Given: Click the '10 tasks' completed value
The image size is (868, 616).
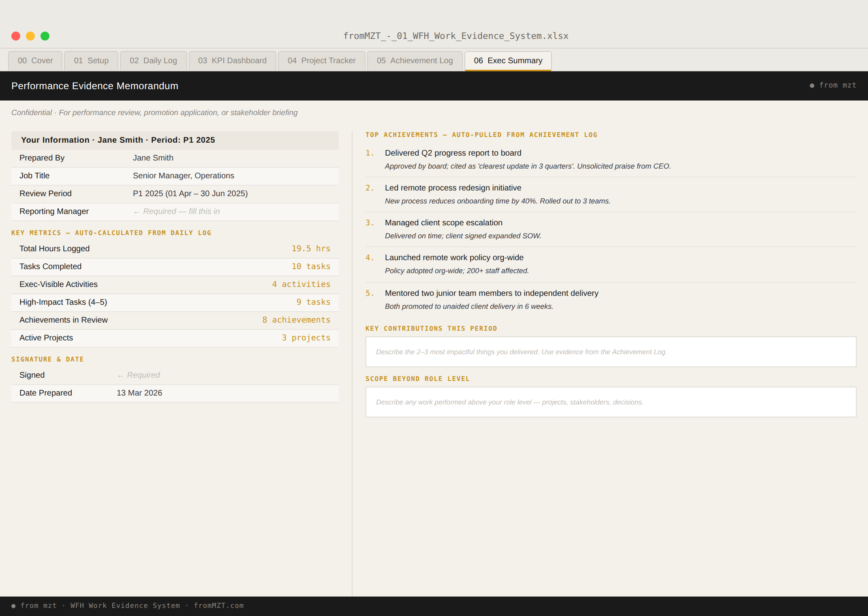Looking at the screenshot, I should tap(311, 267).
